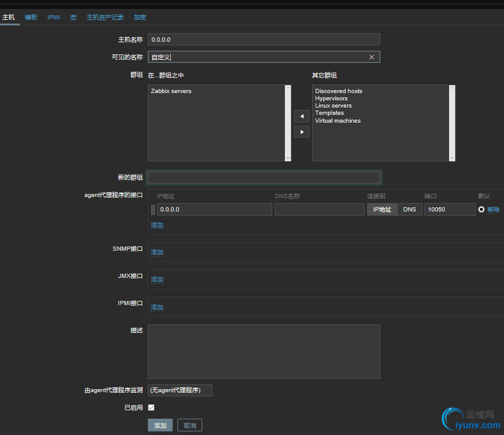Image resolution: width=504 pixels, height=435 pixels.
Task: Select IP地址 connect-to option
Action: point(382,210)
